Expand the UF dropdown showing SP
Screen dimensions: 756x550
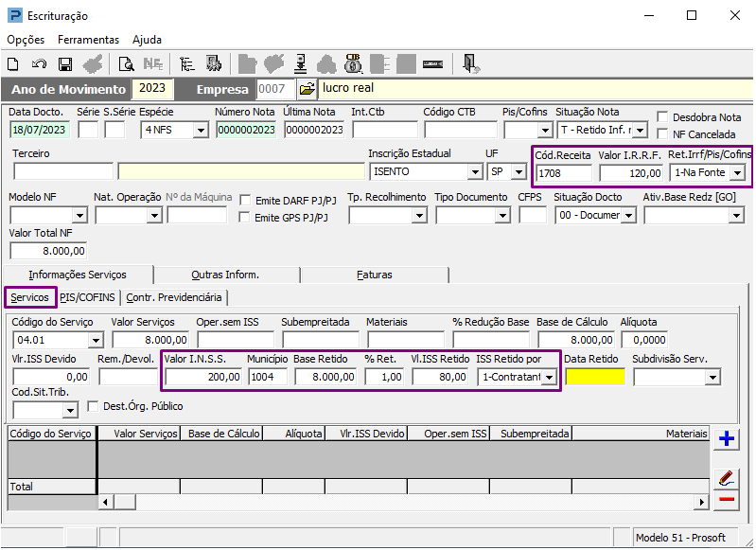519,172
